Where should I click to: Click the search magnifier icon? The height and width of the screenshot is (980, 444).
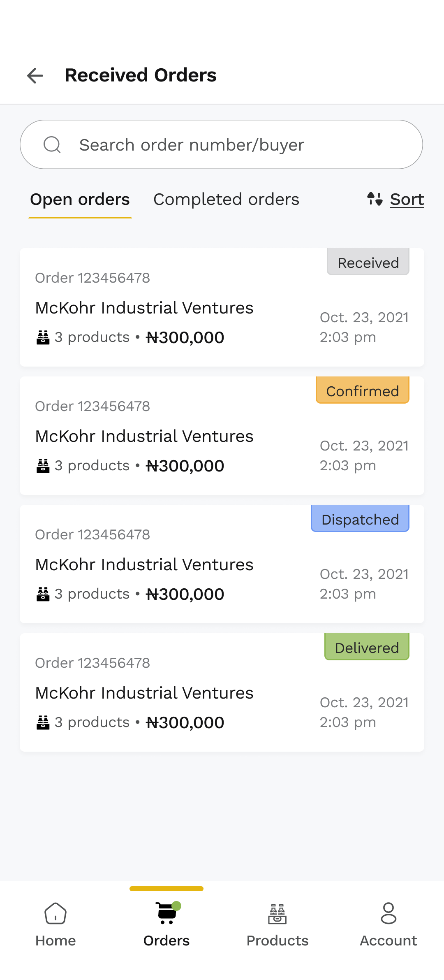tap(52, 145)
